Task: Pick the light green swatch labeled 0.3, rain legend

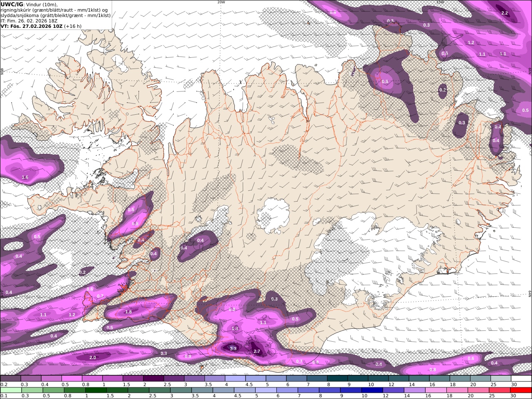Action: [32, 390]
